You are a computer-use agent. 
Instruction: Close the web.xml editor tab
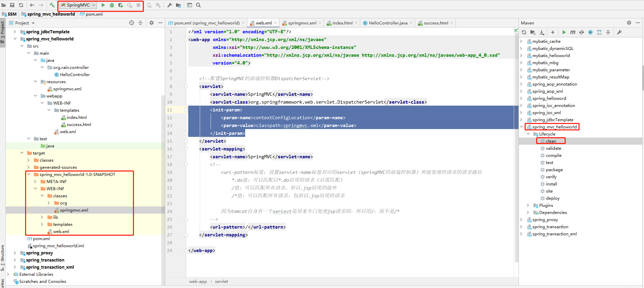[275, 23]
